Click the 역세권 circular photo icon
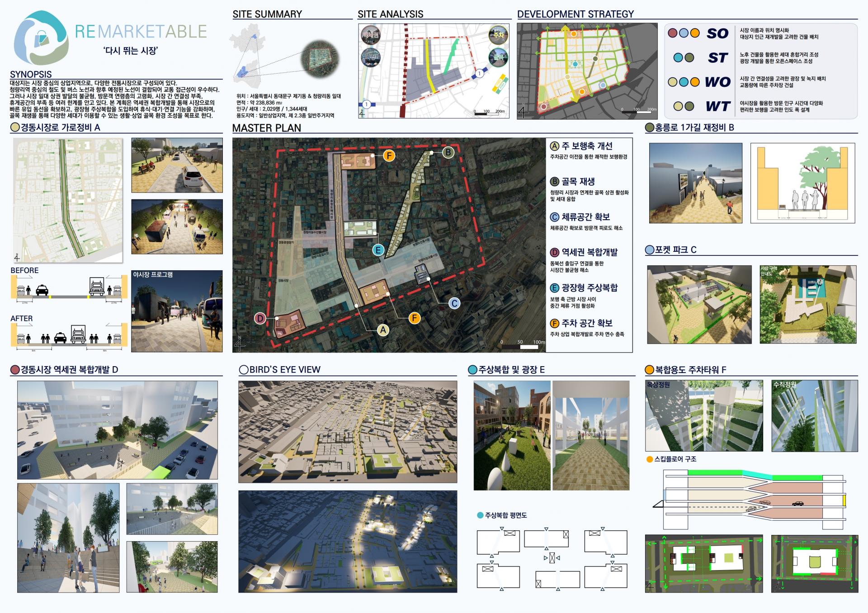The height and width of the screenshot is (613, 868). pyautogui.click(x=371, y=35)
